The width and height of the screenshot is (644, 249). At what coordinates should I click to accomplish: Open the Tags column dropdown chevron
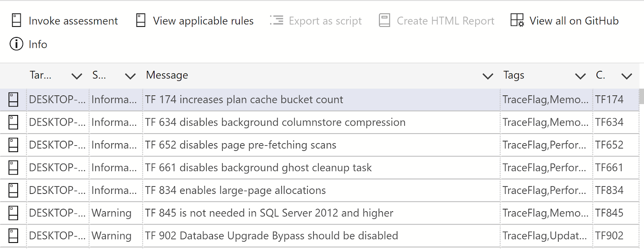point(580,76)
